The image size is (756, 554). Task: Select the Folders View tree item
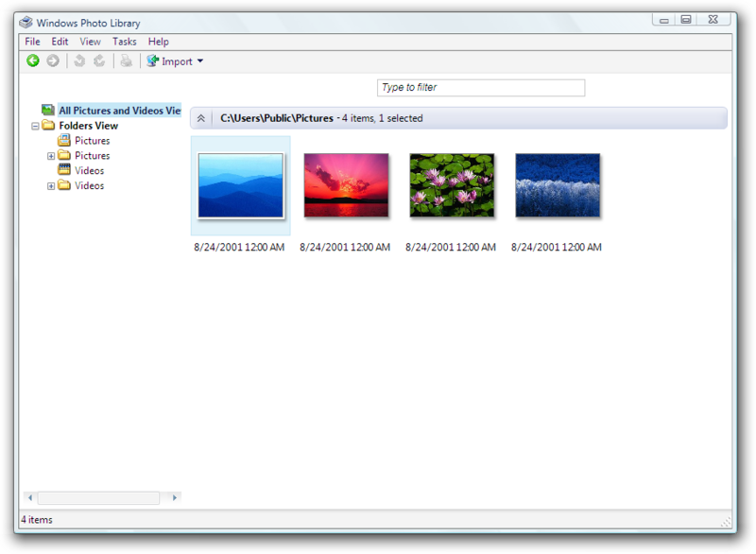click(x=88, y=126)
